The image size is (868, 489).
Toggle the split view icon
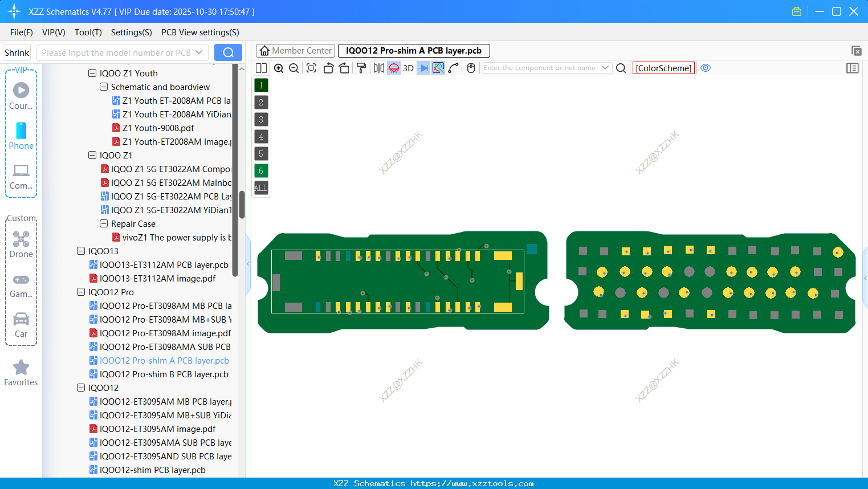(x=261, y=68)
